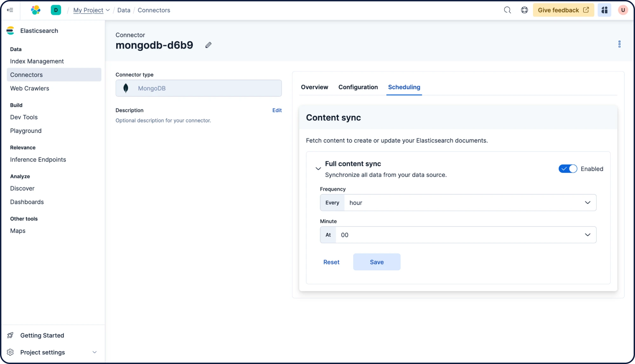Image resolution: width=635 pixels, height=364 pixels.
Task: Collapse the Full content sync section
Action: click(x=318, y=169)
